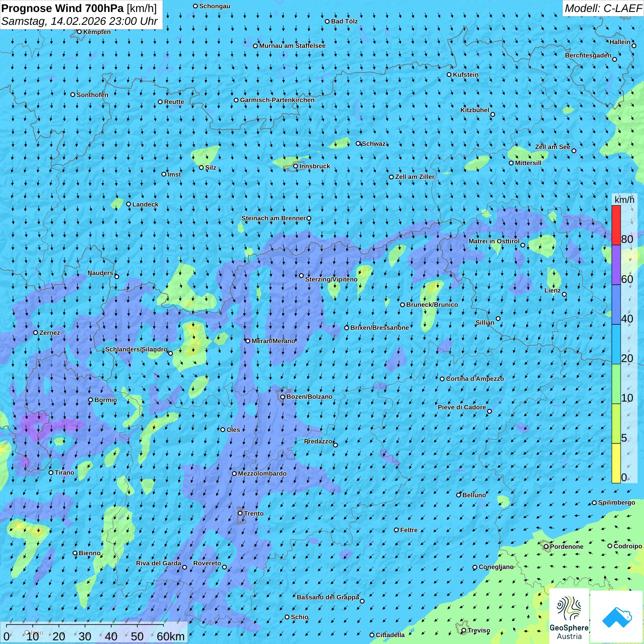644x644 pixels.
Task: Click the Riva del Garda label
Action: click(x=158, y=563)
